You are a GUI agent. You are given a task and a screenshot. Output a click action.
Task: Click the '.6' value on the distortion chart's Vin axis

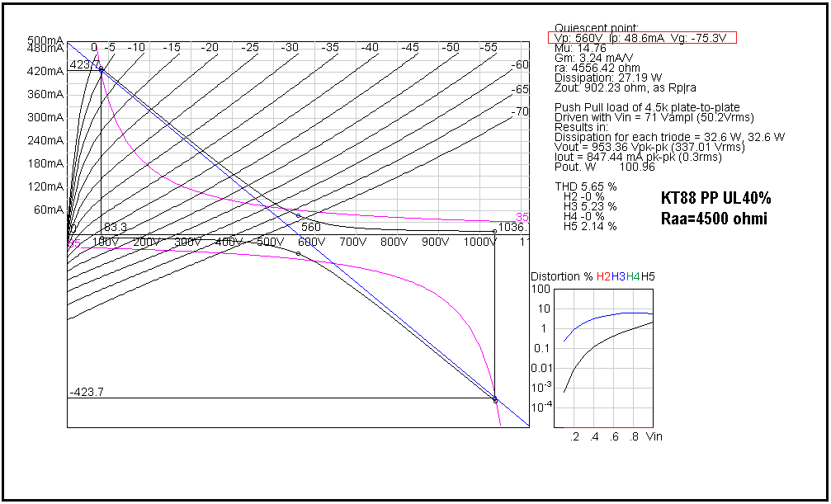[614, 437]
